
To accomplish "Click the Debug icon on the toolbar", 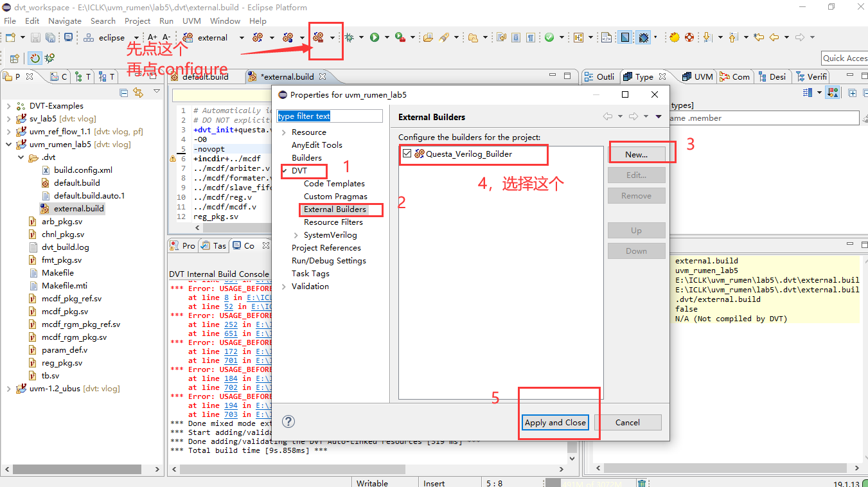I will click(x=349, y=37).
